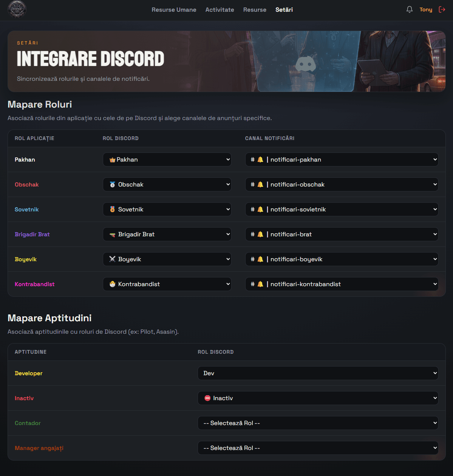Click the Manager angajați aptitude label
The height and width of the screenshot is (476, 453).
pyautogui.click(x=39, y=448)
